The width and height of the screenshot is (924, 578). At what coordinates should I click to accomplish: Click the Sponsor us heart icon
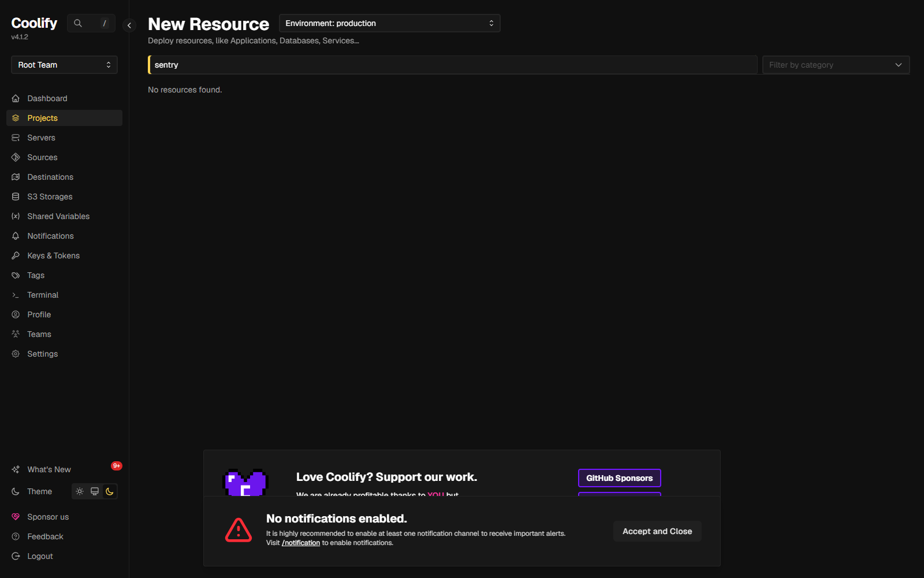[x=16, y=517]
